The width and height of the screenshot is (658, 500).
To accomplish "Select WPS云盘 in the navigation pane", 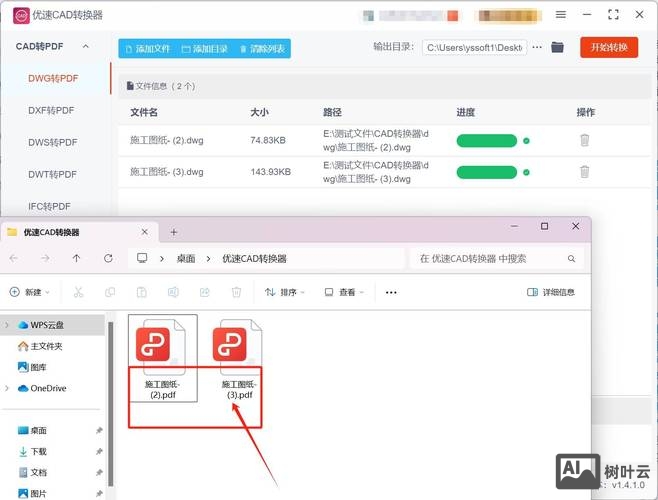I will pos(47,325).
